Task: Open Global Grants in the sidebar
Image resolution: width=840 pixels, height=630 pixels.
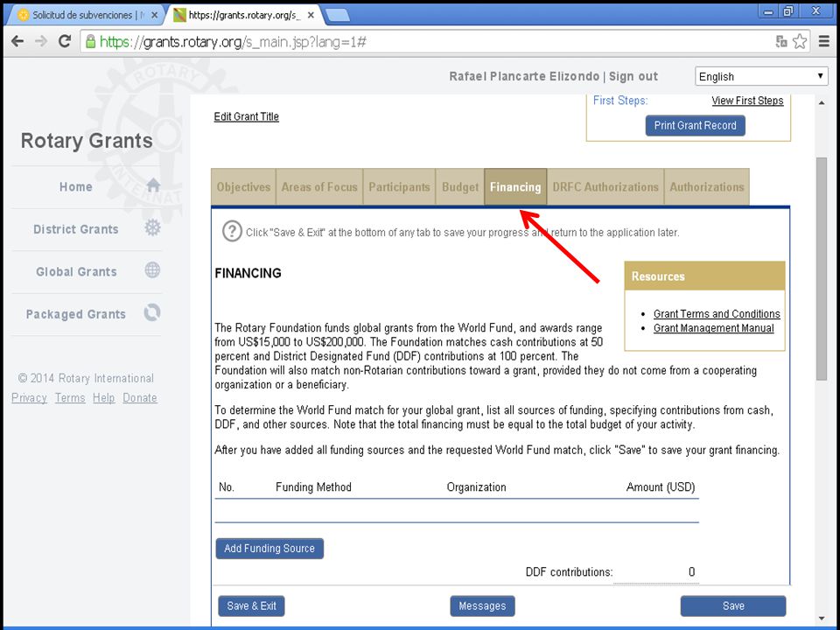Action: (x=76, y=271)
